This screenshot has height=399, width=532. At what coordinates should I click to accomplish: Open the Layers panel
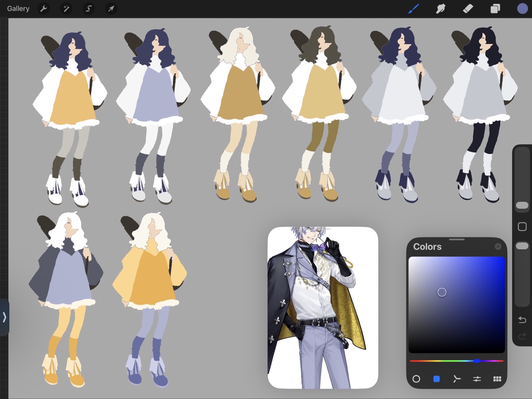[495, 9]
